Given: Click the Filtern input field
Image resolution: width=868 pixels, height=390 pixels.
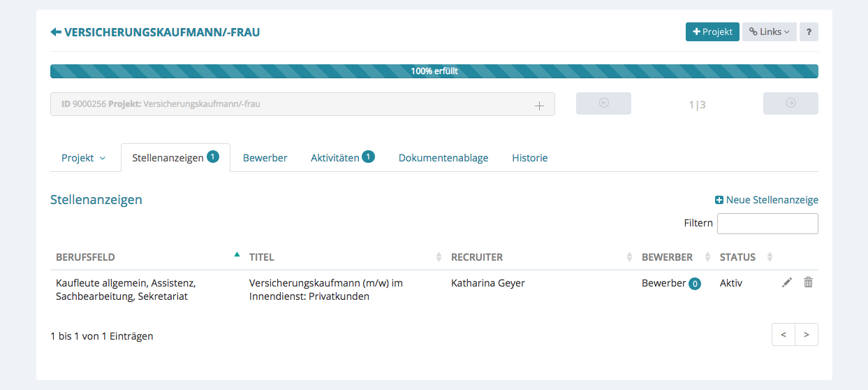Looking at the screenshot, I should [767, 224].
